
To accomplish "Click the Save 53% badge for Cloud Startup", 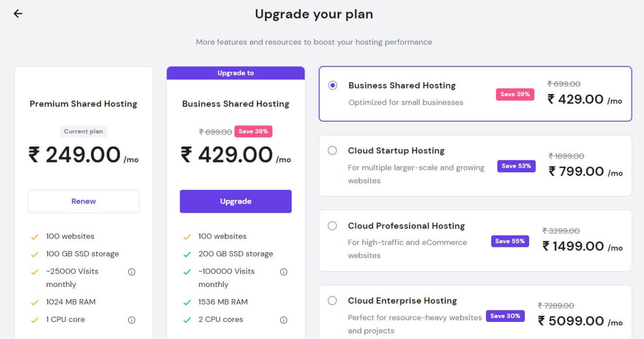I will 516,166.
